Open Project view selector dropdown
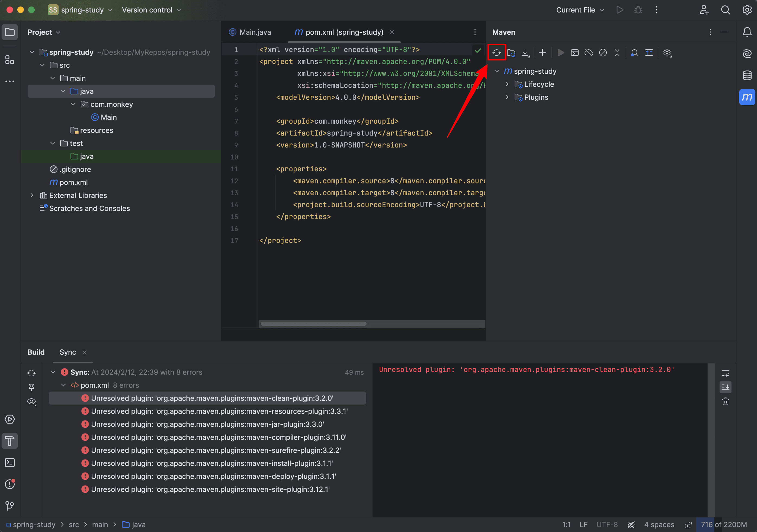 point(44,32)
